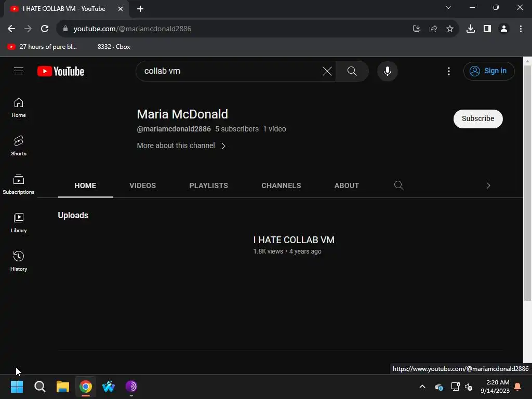Bookmark this page with the star
The width and height of the screenshot is (532, 399).
pos(450,29)
